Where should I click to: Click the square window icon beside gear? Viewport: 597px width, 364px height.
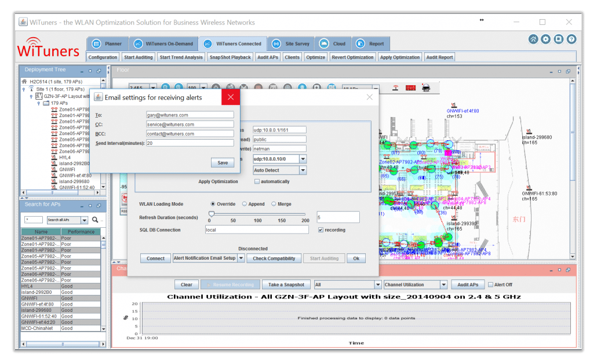pos(559,39)
